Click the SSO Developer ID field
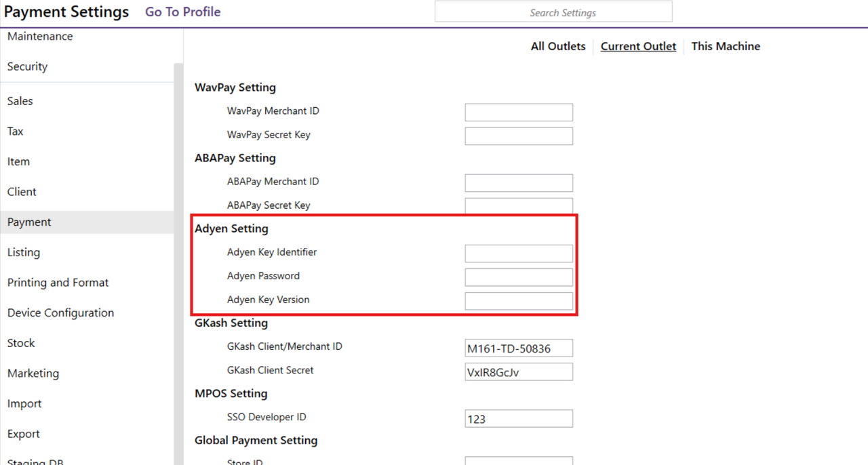Image resolution: width=868 pixels, height=465 pixels. tap(519, 419)
